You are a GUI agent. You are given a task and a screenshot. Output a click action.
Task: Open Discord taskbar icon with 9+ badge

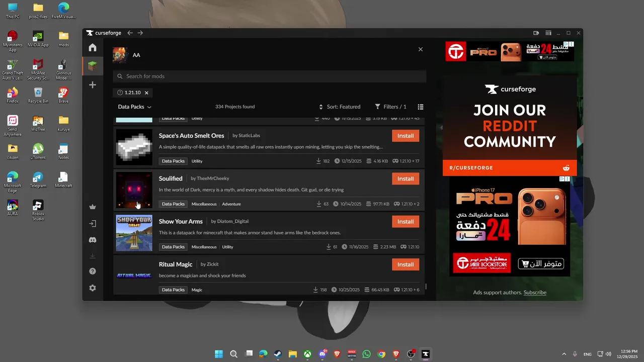pyautogui.click(x=323, y=354)
